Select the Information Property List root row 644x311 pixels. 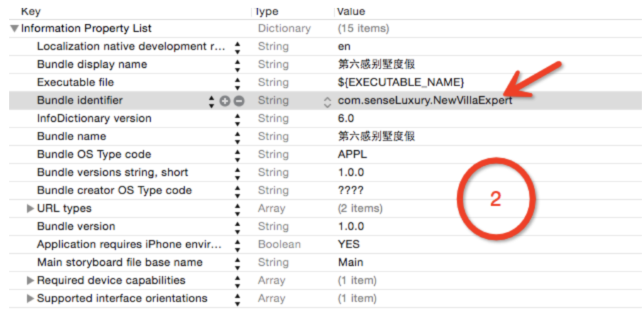tap(325, 29)
